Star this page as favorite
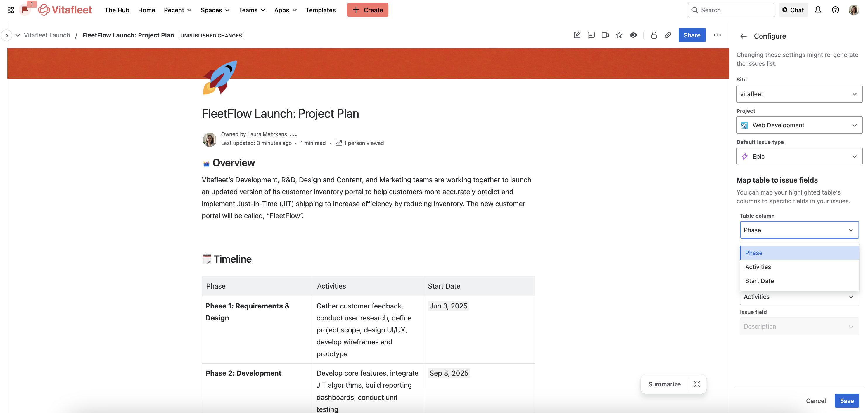The image size is (868, 413). [619, 35]
